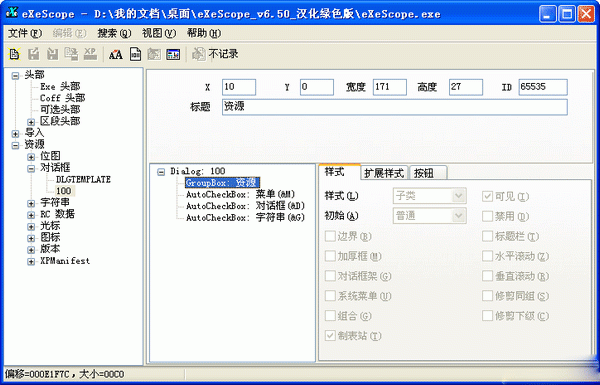Viewport: 600px width, 385px height.
Task: Expand the 区段头部 tree node
Action: click(31, 122)
